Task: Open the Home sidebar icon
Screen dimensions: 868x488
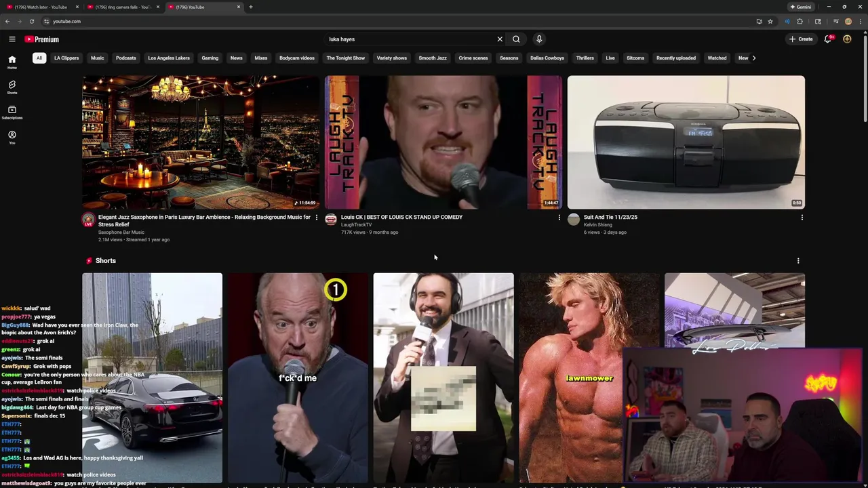Action: click(12, 62)
